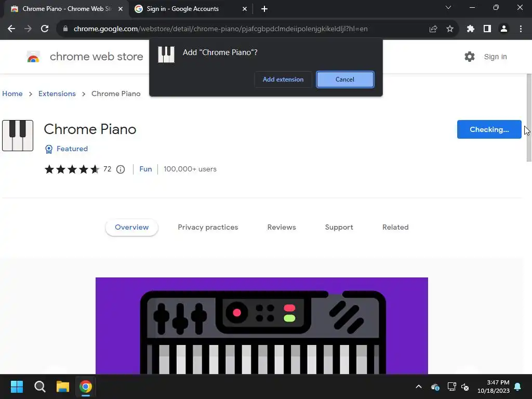This screenshot has height=399, width=532.
Task: Click the chrome web store logo
Action: 33,57
